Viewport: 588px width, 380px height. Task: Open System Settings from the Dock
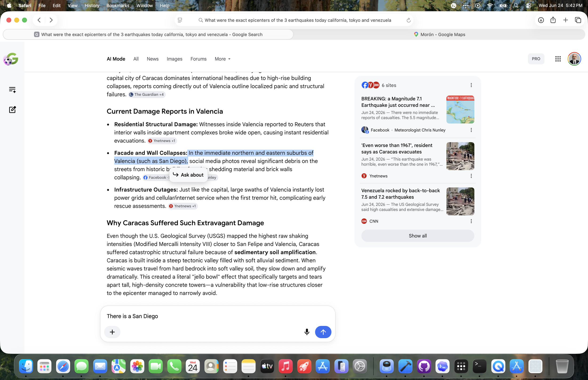click(360, 366)
